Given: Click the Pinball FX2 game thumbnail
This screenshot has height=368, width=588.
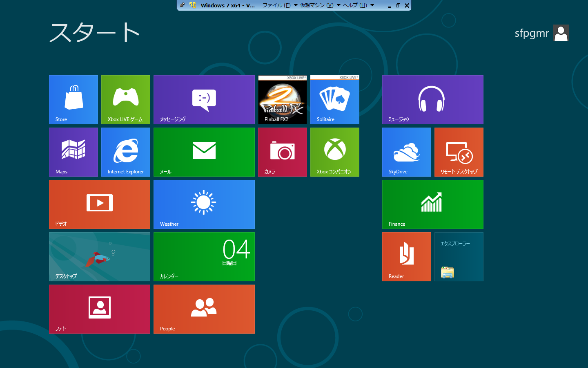Looking at the screenshot, I should [x=283, y=100].
